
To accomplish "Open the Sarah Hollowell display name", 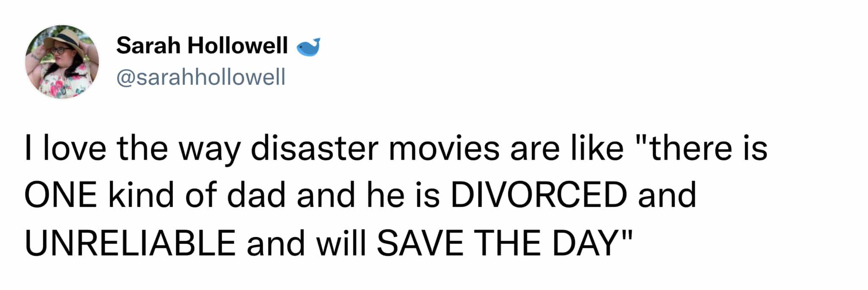I will coord(202,45).
